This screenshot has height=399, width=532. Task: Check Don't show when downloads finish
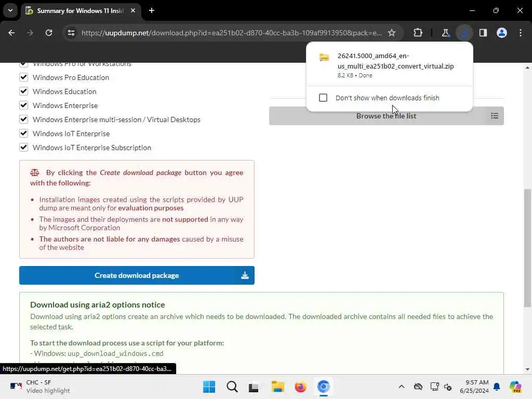[323, 98]
